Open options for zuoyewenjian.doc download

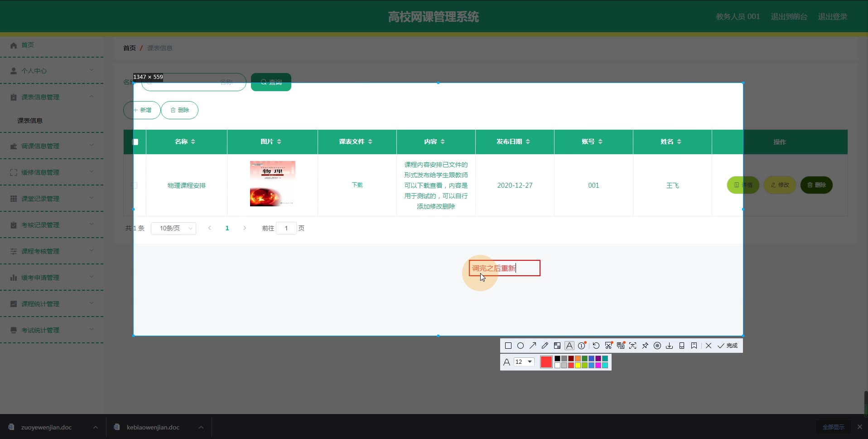pos(96,427)
